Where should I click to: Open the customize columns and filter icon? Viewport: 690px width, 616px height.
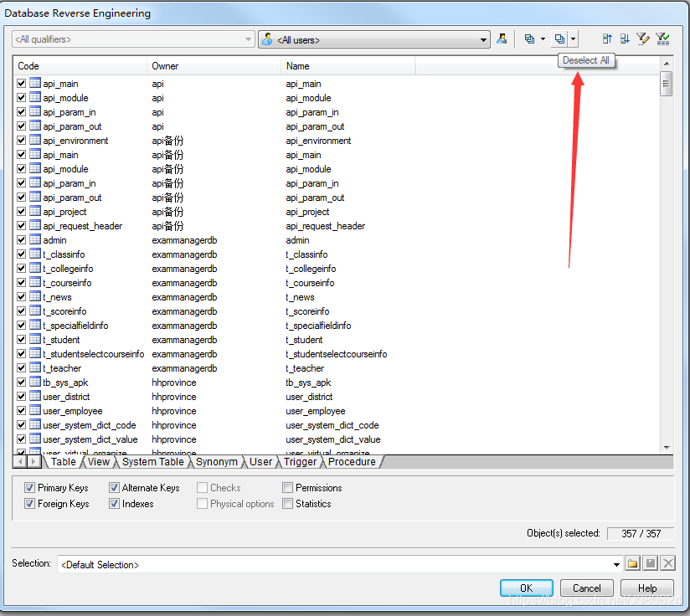(x=643, y=39)
